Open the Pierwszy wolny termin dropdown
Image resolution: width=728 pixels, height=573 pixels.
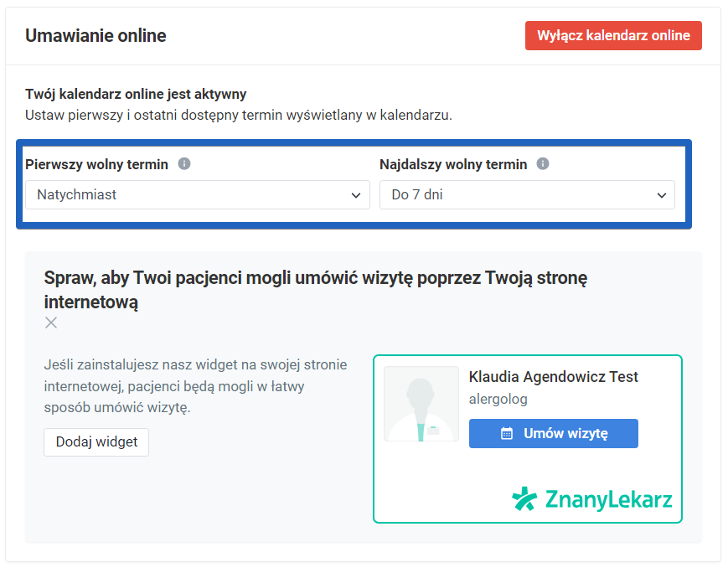pyautogui.click(x=198, y=194)
